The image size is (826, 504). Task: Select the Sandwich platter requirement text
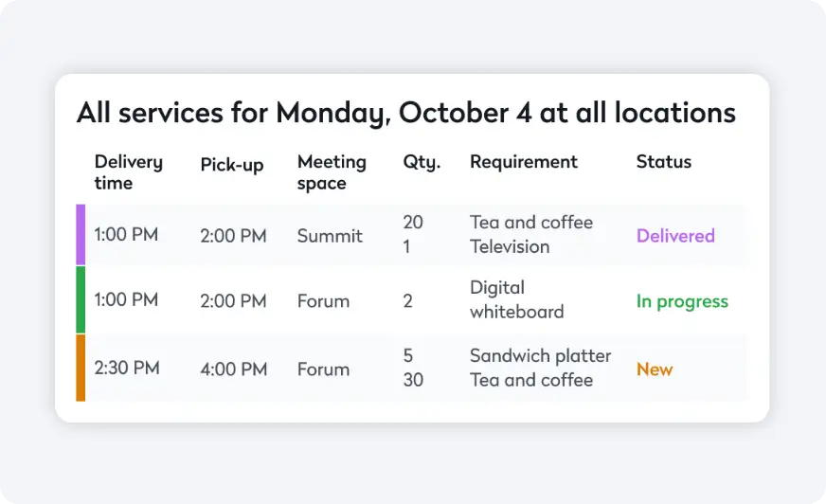pyautogui.click(x=540, y=356)
